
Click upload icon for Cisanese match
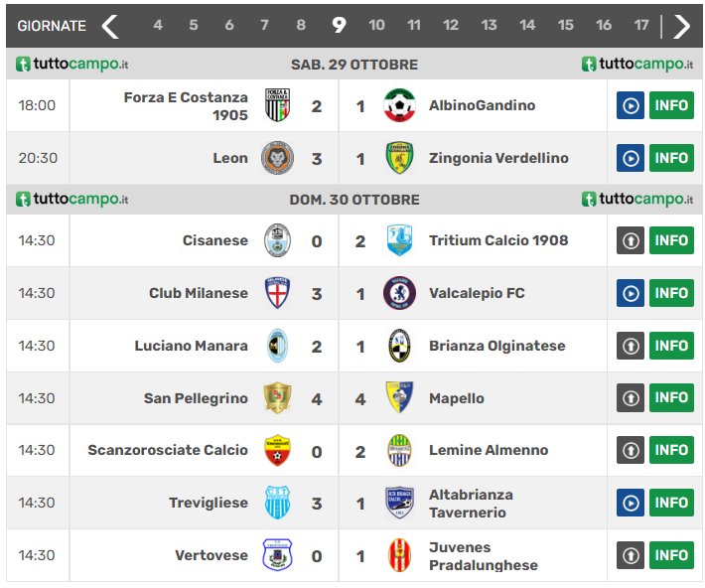tap(631, 240)
